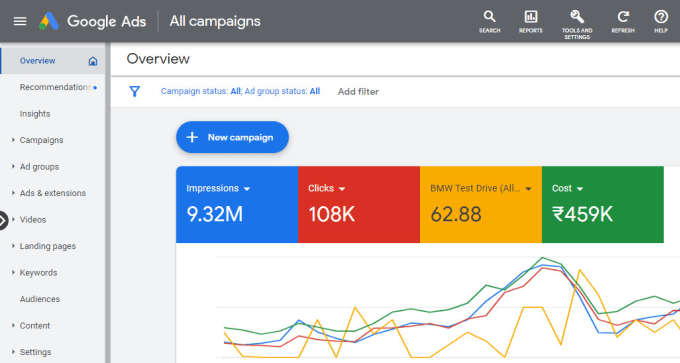Open Ads & extensions in the sidebar
The height and width of the screenshot is (363, 680).
coord(52,193)
